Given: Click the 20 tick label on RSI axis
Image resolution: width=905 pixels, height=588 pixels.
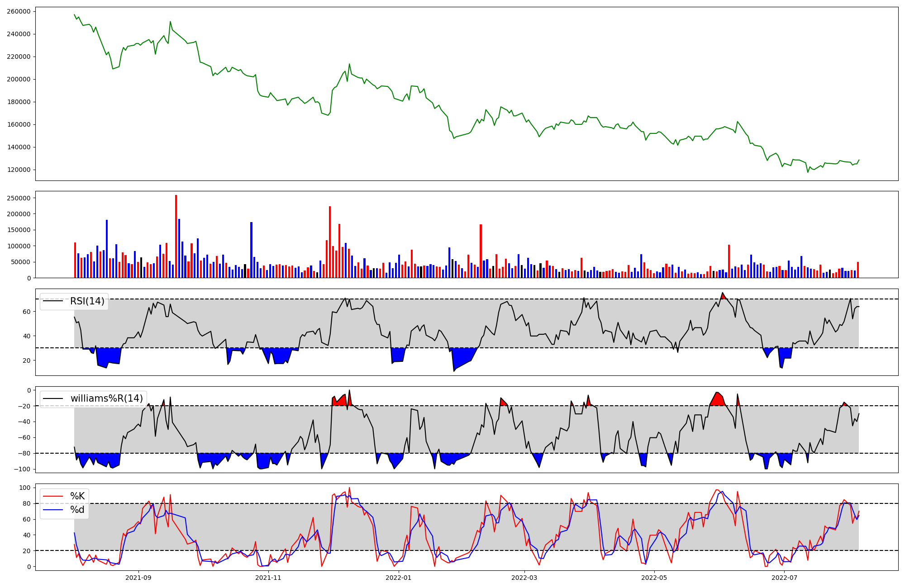Looking at the screenshot, I should click(26, 360).
